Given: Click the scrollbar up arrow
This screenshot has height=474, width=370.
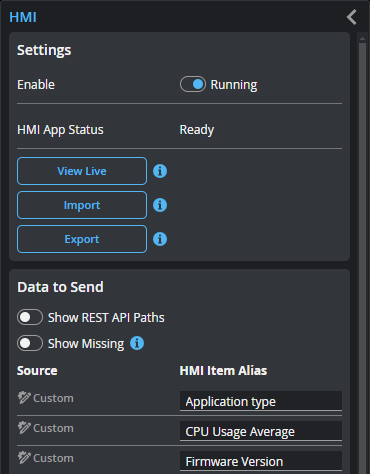Looking at the screenshot, I should [362, 38].
